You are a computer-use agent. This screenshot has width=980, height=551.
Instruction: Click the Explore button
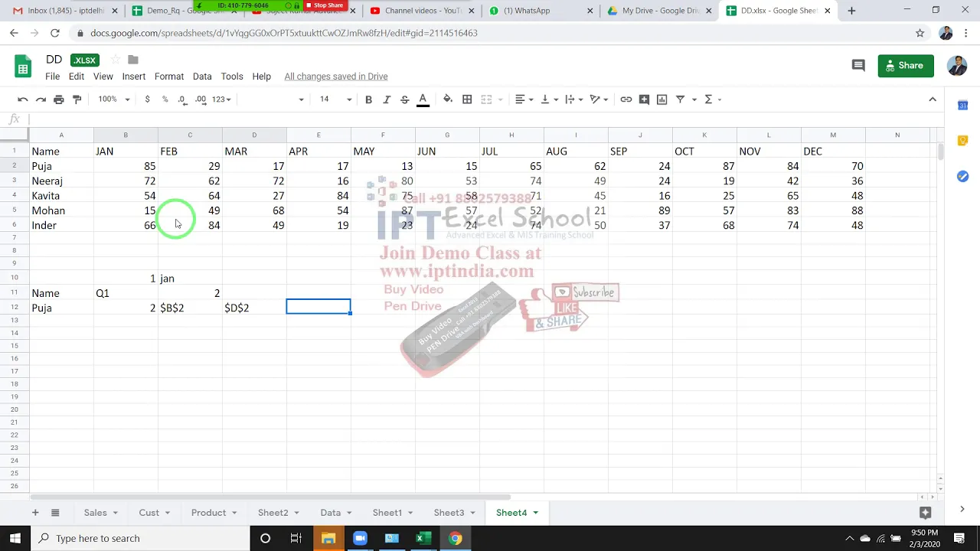coord(925,513)
